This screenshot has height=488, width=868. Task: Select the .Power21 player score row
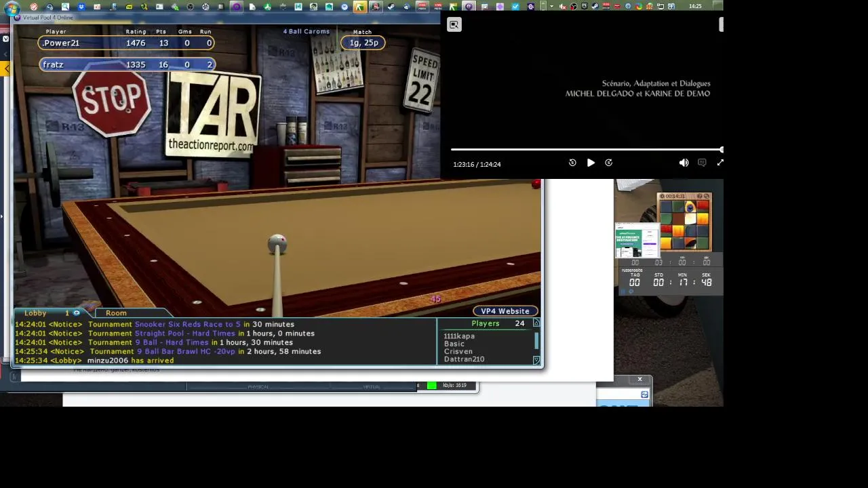[127, 43]
